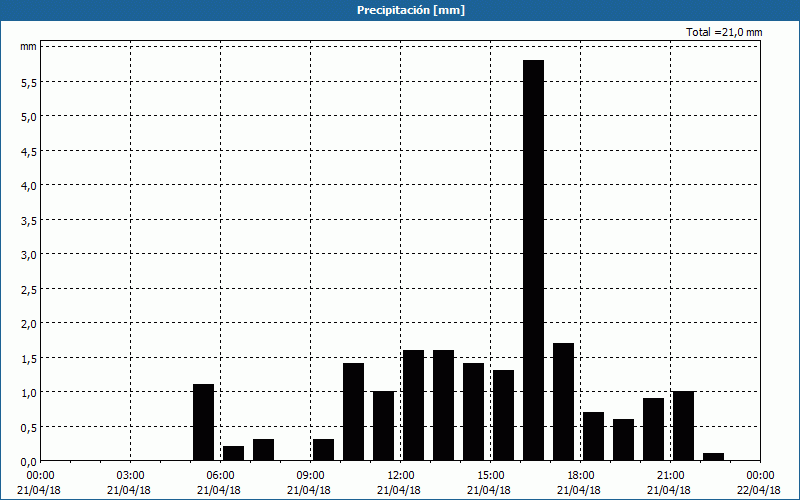This screenshot has height=500, width=800.
Task: Select the 1,1 mm bar before 06:00
Action: point(204,422)
